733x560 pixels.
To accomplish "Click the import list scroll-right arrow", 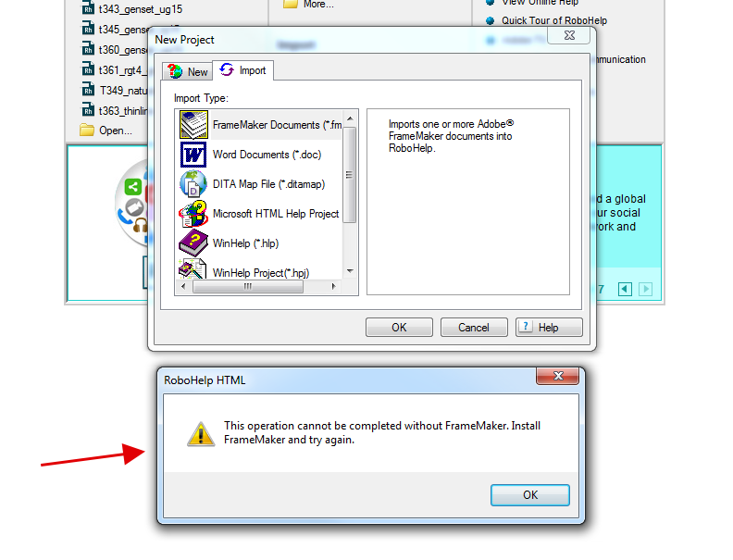I will click(333, 286).
